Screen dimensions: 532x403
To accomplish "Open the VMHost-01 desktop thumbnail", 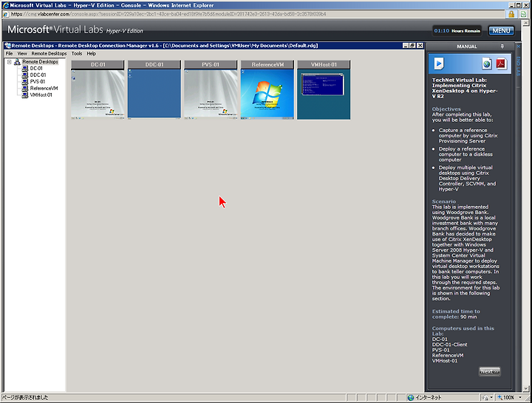I will coord(324,94).
